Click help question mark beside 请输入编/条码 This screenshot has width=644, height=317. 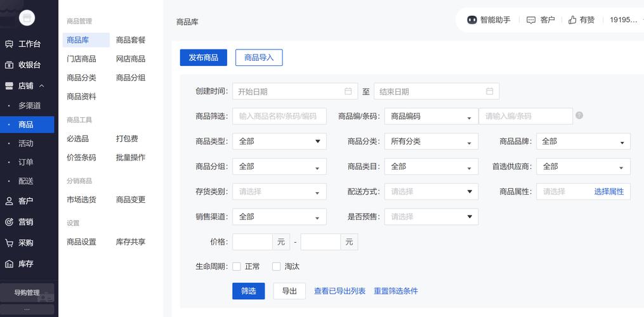(x=579, y=115)
